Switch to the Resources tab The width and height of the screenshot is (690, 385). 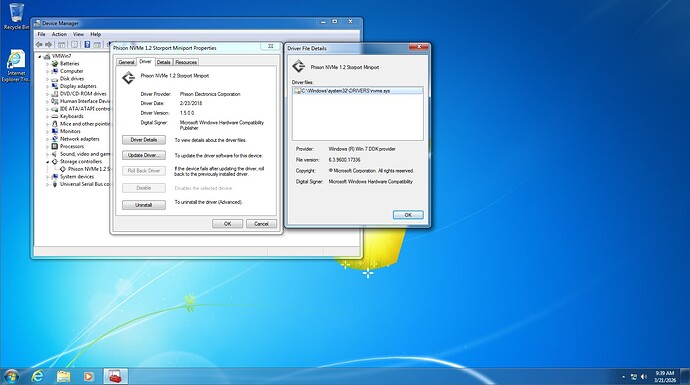(x=186, y=62)
